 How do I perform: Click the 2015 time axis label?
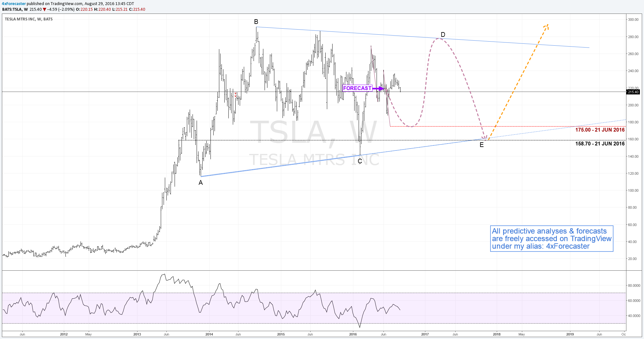coord(281,334)
